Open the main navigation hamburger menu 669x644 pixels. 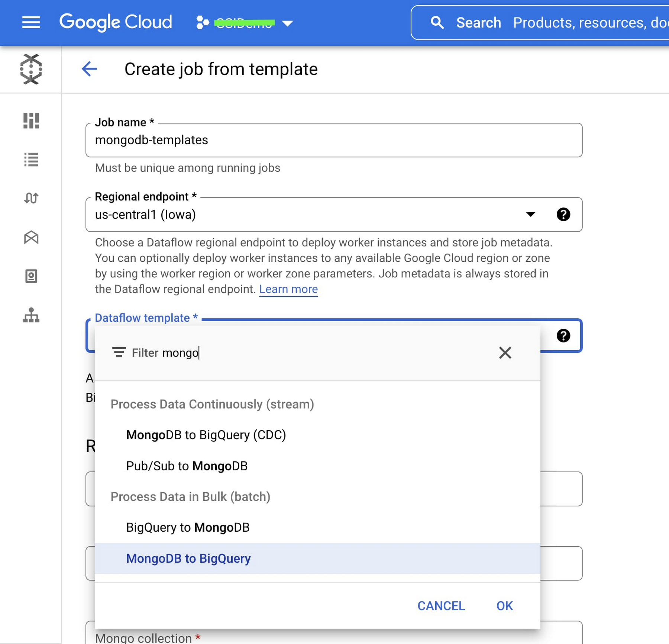(31, 22)
